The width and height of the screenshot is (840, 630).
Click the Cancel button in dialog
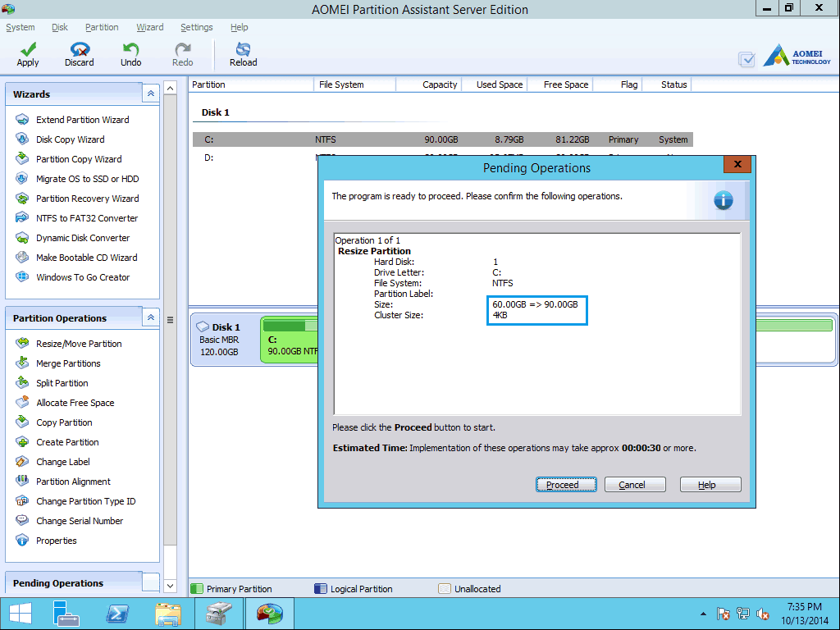point(635,484)
